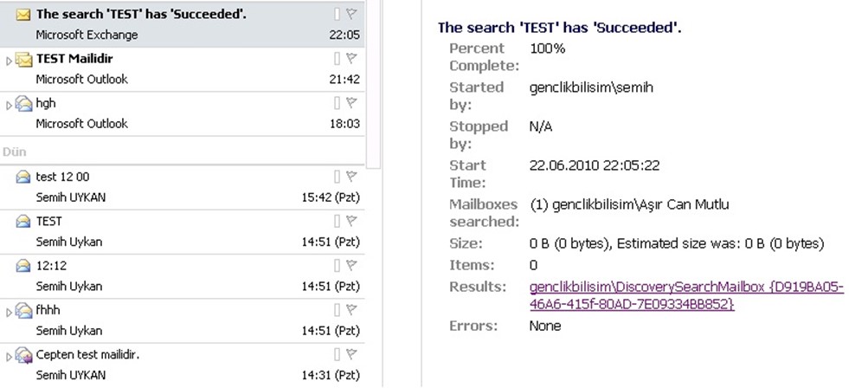The height and width of the screenshot is (388, 868).
Task: Click mail icon of 'Cepten test mailidir.' message
Action: 24,355
